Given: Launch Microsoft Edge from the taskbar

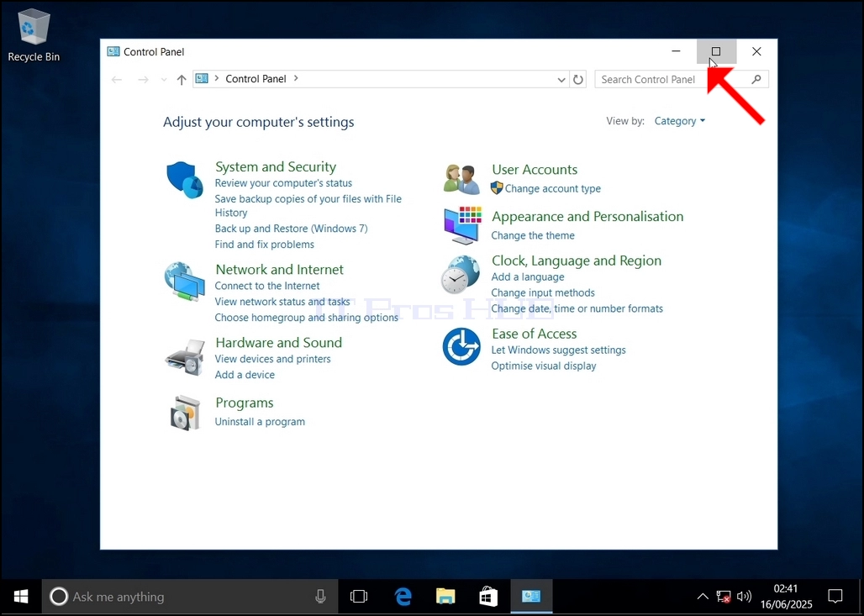Looking at the screenshot, I should 403,596.
